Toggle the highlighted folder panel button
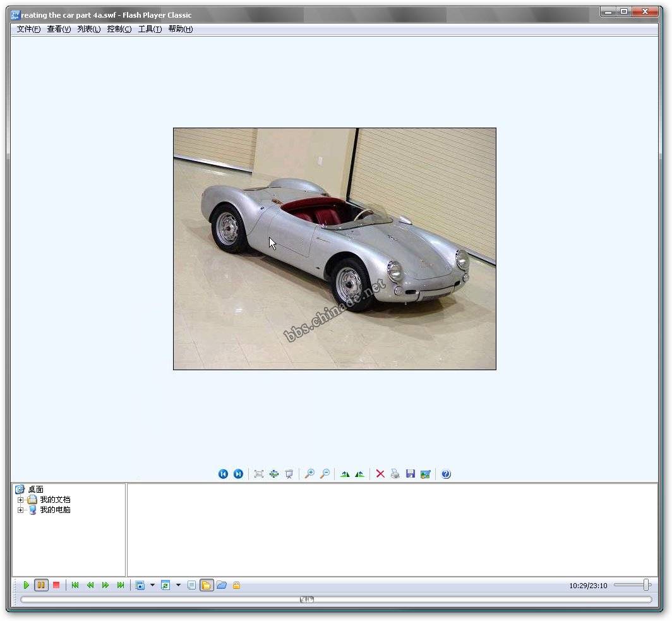672x621 pixels. click(x=207, y=586)
